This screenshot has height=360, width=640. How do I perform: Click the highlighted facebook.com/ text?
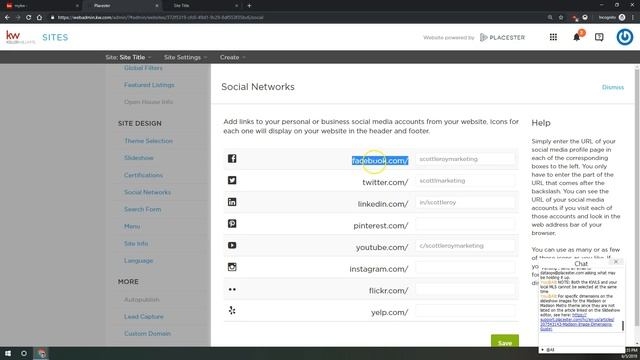click(380, 160)
